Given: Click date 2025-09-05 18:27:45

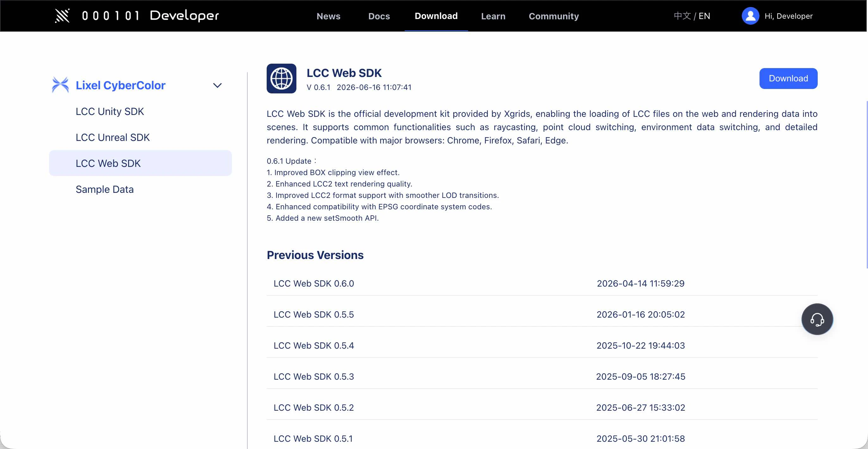Looking at the screenshot, I should click(x=640, y=376).
